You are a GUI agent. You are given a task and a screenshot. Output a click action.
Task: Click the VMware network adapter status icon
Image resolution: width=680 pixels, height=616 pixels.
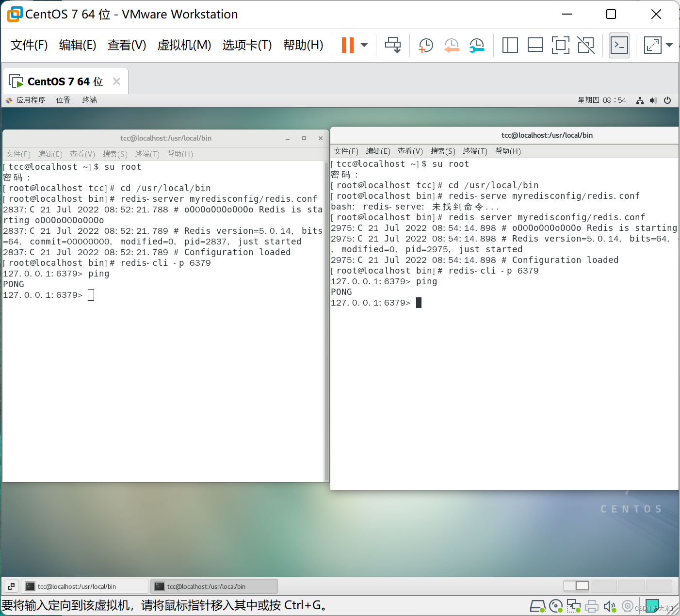pos(574,606)
